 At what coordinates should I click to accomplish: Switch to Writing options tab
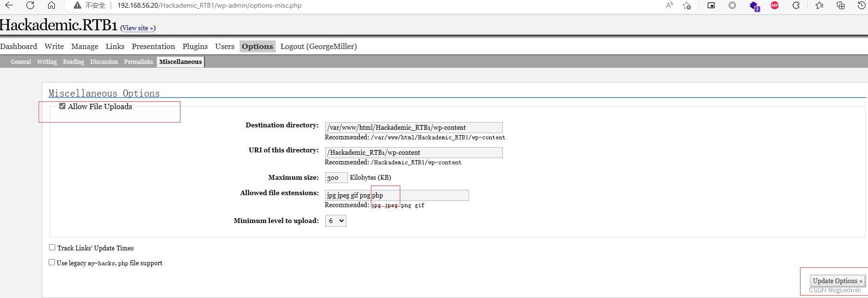pyautogui.click(x=47, y=62)
